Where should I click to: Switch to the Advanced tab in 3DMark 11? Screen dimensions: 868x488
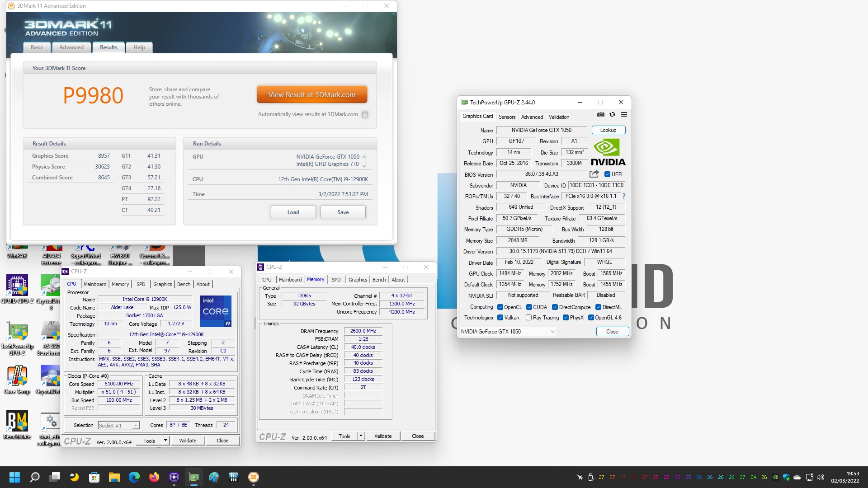(71, 47)
